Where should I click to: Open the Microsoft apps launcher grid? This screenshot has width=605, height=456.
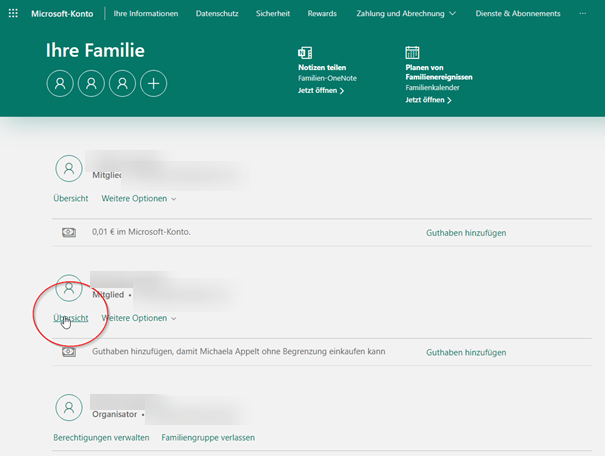[13, 14]
